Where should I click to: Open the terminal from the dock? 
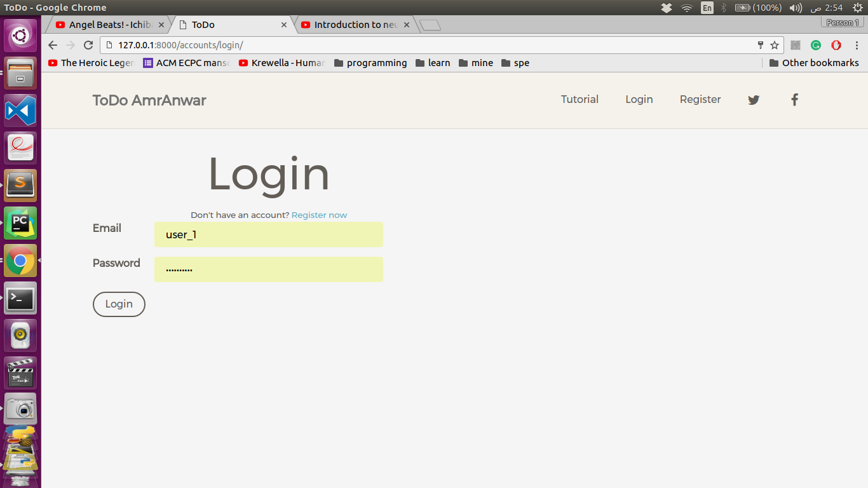20,299
